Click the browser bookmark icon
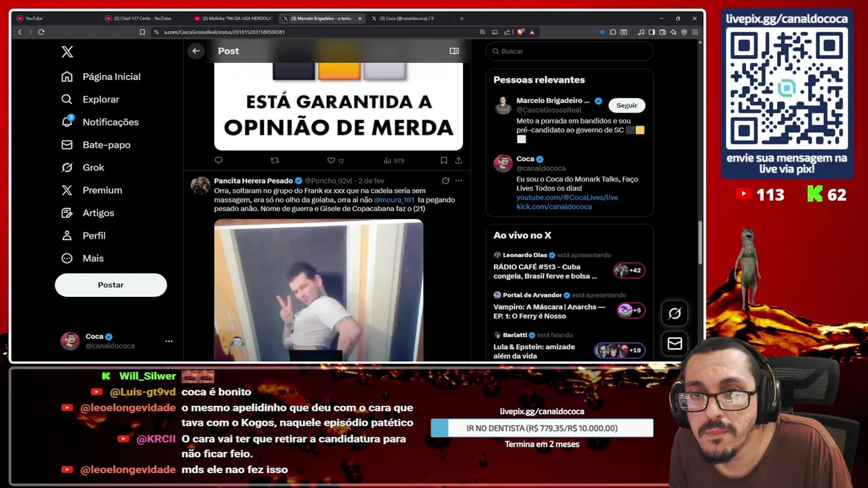Viewport: 868px width, 488px height. pos(142,32)
